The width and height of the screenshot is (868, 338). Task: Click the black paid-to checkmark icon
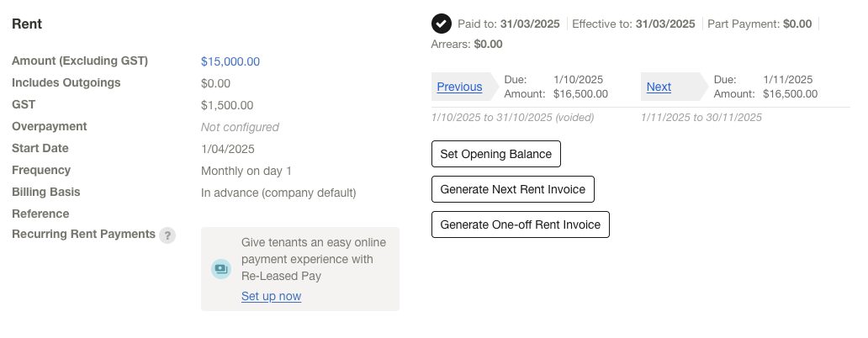pyautogui.click(x=442, y=24)
